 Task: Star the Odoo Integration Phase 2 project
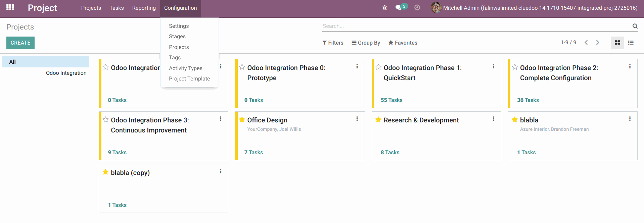515,67
